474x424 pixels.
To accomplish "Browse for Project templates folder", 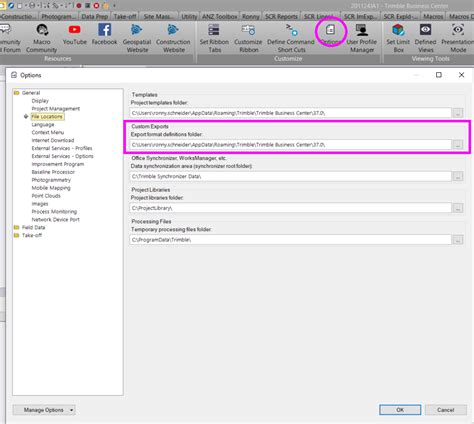I will [x=458, y=113].
